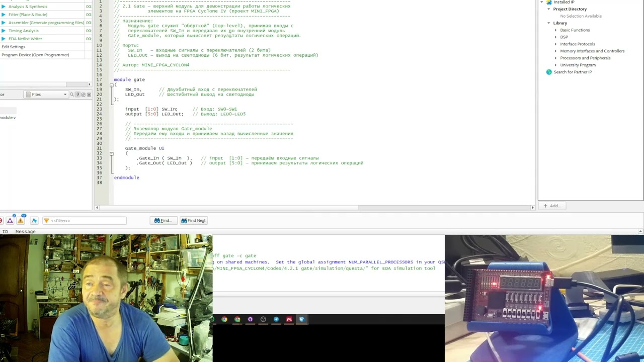Open Edit Settings task
Image resolution: width=644 pixels, height=362 pixels.
click(x=14, y=47)
